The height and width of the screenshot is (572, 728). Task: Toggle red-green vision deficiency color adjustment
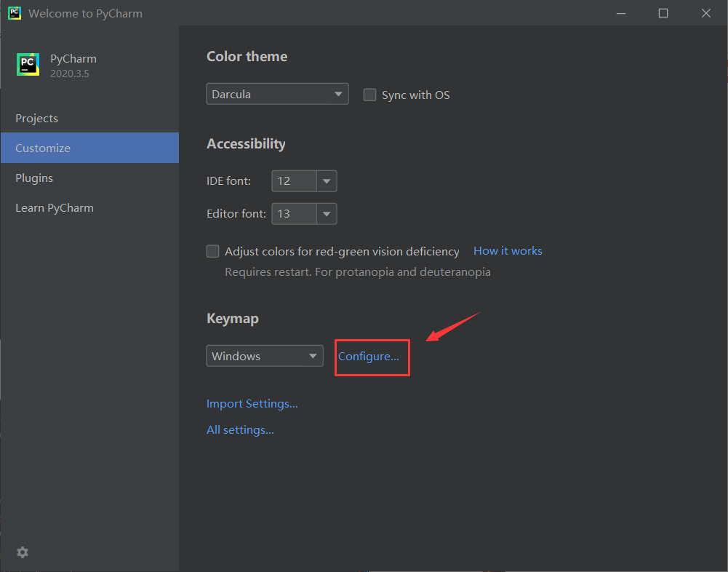point(212,251)
